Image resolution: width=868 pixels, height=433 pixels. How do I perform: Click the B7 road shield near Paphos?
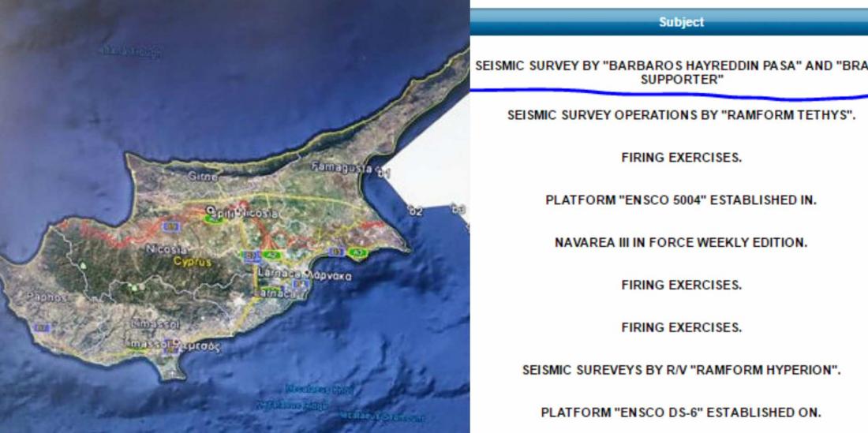coord(42,327)
